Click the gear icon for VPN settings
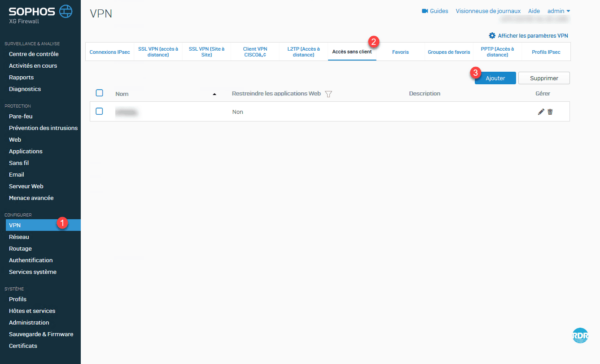Viewport: 600px width, 364px height. [492, 36]
